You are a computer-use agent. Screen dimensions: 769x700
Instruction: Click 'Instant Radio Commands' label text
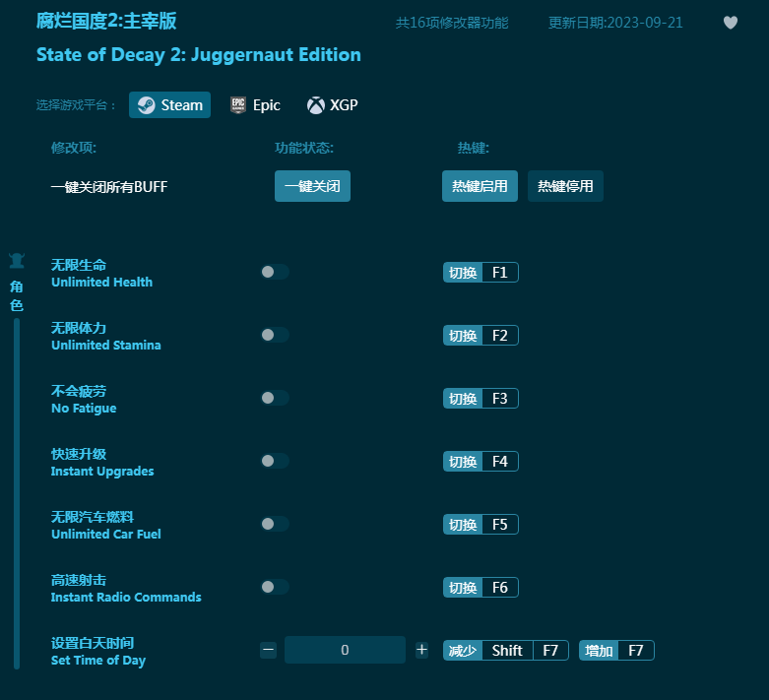click(x=126, y=597)
